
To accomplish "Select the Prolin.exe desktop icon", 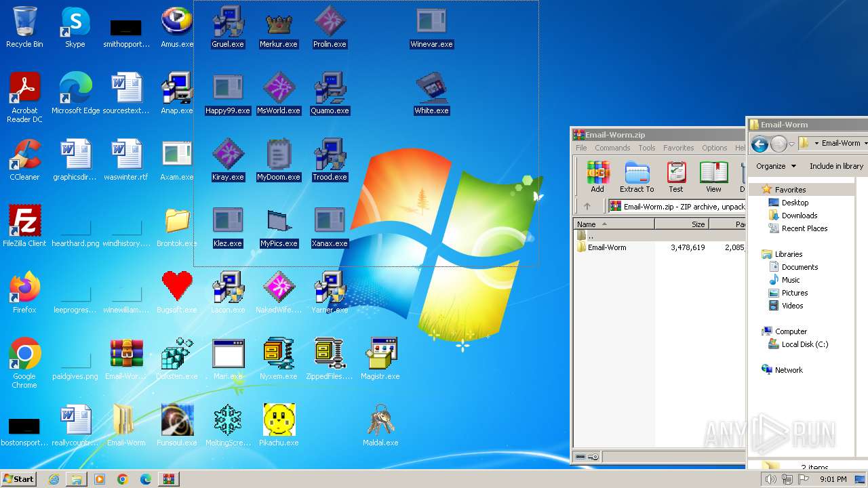I will (x=330, y=28).
